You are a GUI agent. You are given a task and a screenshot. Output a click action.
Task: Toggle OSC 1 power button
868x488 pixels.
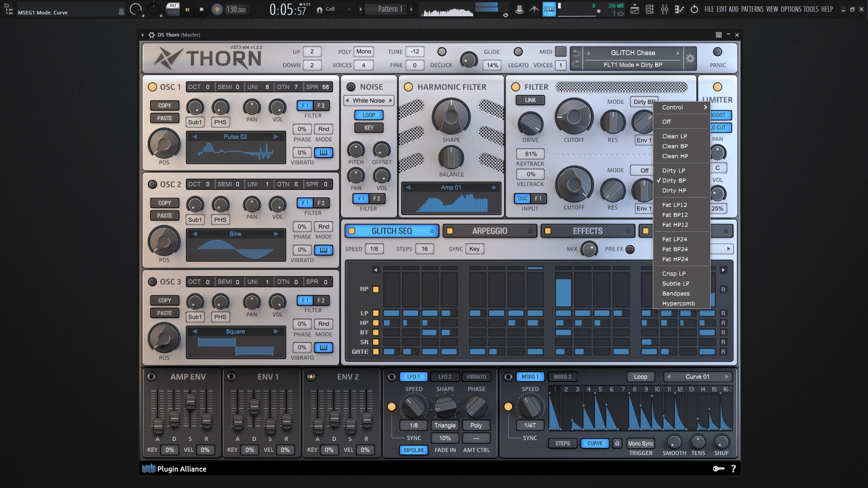click(x=152, y=87)
